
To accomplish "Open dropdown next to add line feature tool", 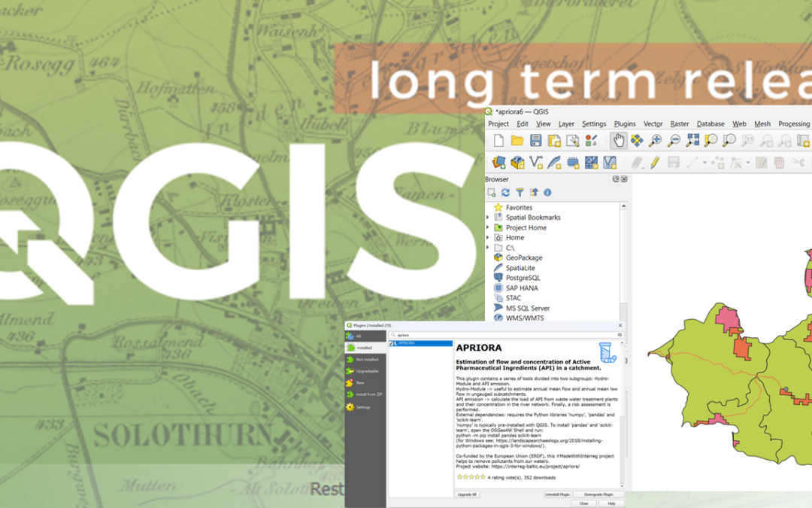I will pos(704,163).
